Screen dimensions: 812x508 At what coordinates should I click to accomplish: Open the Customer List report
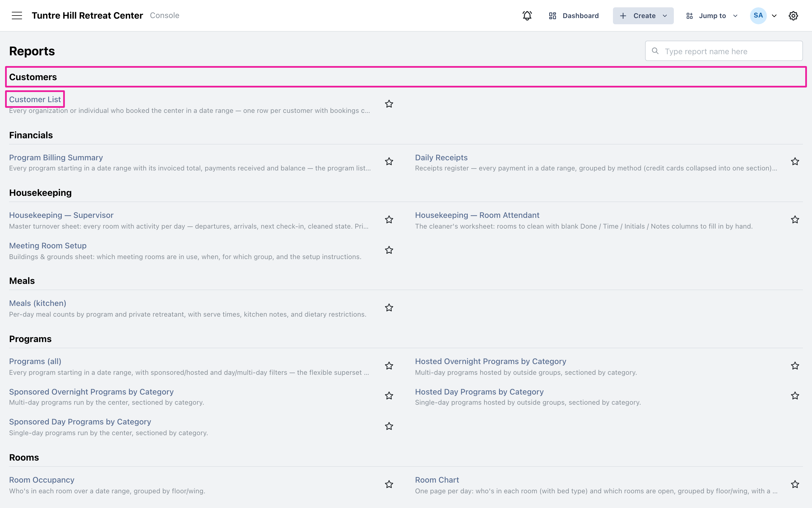(35, 99)
